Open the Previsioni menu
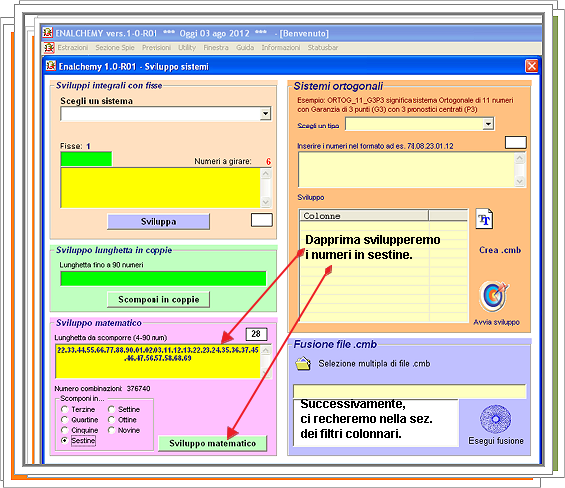The width and height of the screenshot is (565, 488). point(156,48)
